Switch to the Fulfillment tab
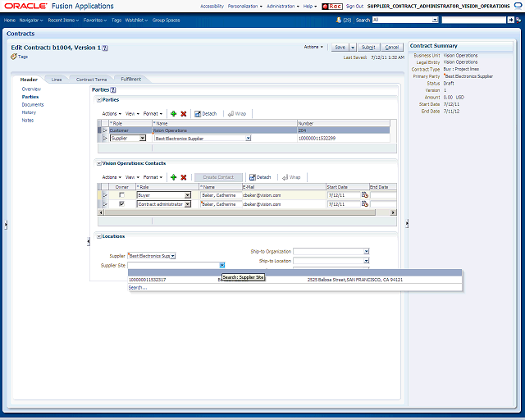The width and height of the screenshot is (525, 420). 131,79
